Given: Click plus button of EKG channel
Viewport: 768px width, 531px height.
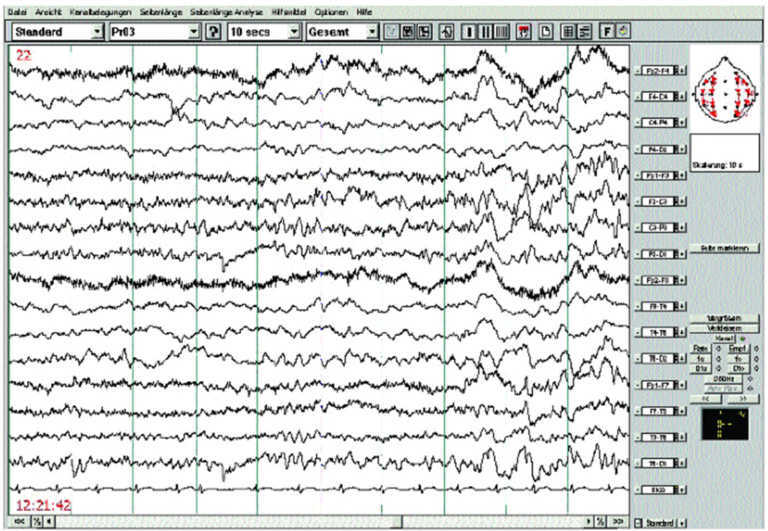Looking at the screenshot, I should click(682, 489).
